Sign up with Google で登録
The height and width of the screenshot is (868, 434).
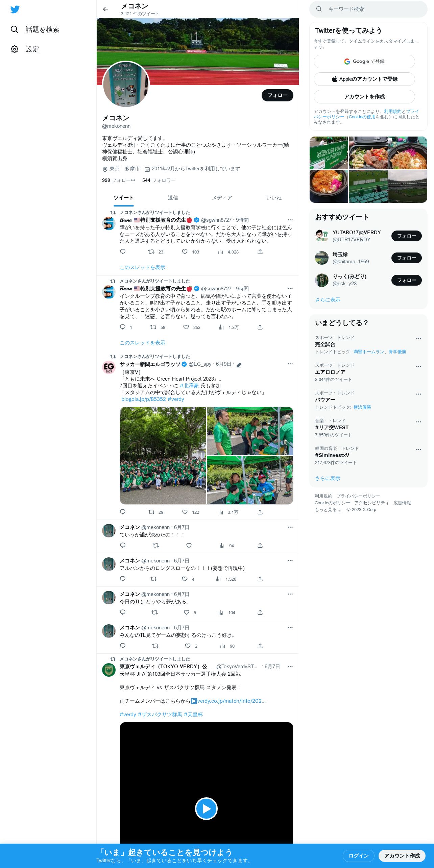364,62
